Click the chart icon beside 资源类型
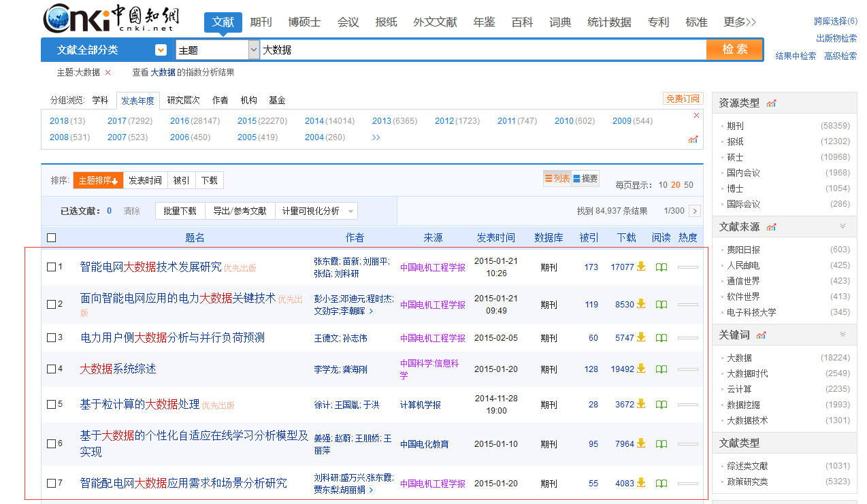 [771, 103]
